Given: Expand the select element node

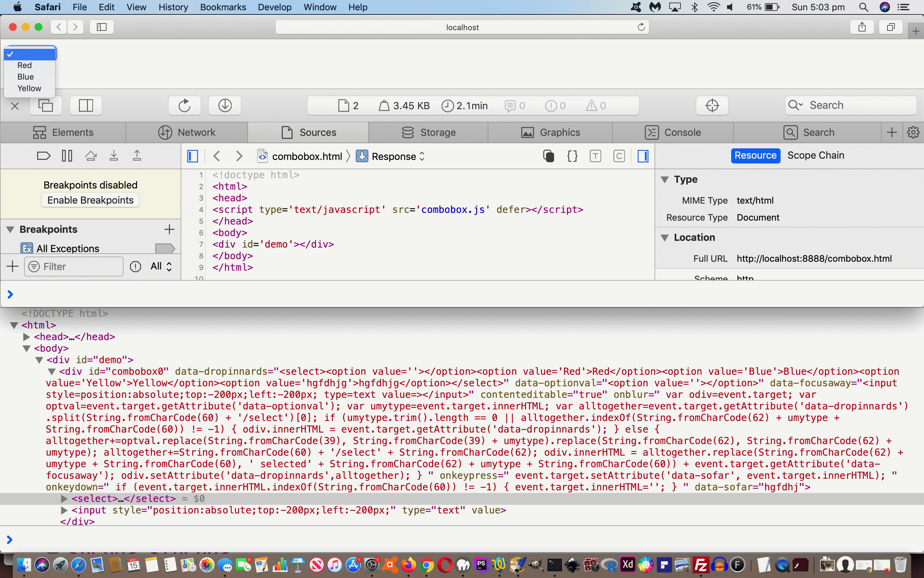Looking at the screenshot, I should point(64,498).
